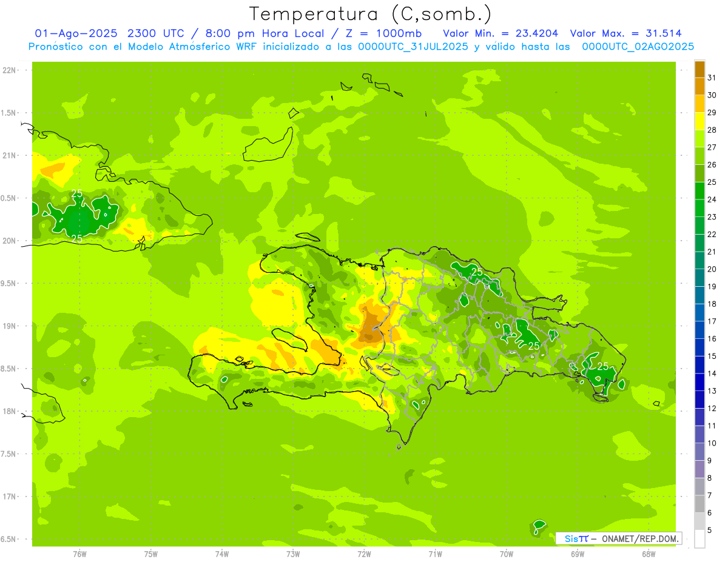Click 'Valor Max. = 31.514' text
Image resolution: width=728 pixels, height=562 pixels.
click(x=626, y=34)
